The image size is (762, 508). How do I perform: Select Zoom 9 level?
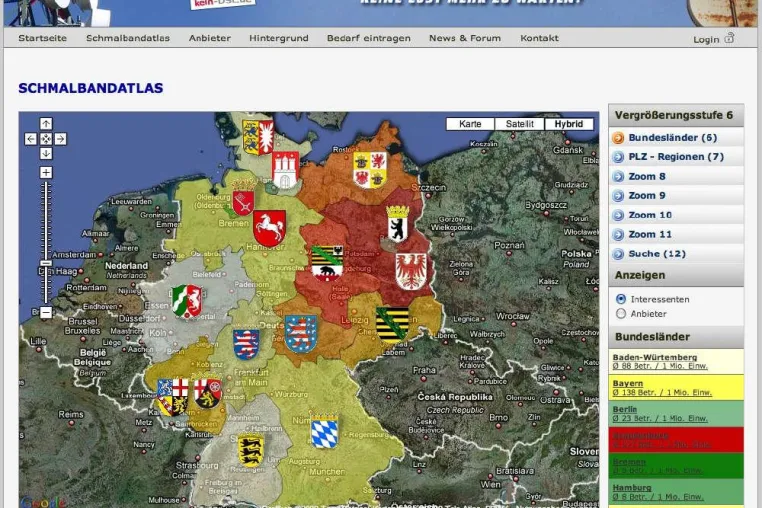pyautogui.click(x=676, y=195)
